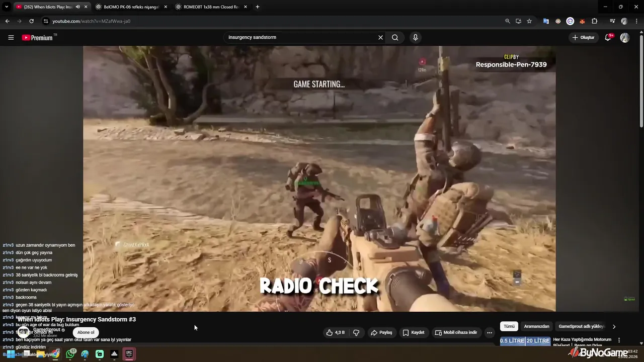The width and height of the screenshot is (644, 362).
Task: Open File Explorer from the taskbar
Action: coord(40,354)
